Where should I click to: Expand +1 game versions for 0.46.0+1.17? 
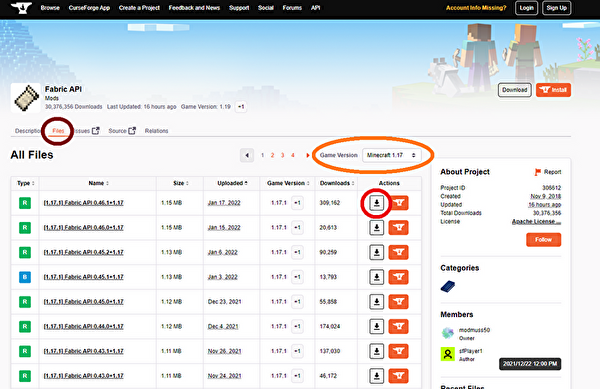(297, 228)
